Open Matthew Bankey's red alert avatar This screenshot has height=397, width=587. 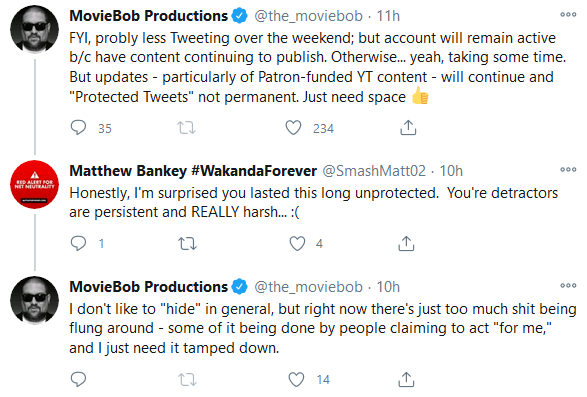[x=34, y=184]
